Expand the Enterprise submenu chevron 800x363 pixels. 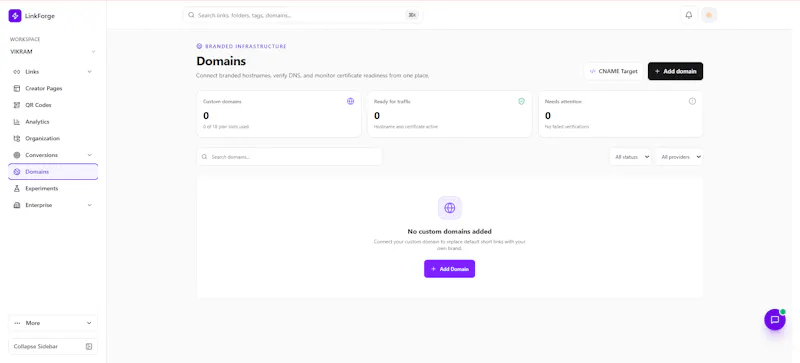click(89, 205)
